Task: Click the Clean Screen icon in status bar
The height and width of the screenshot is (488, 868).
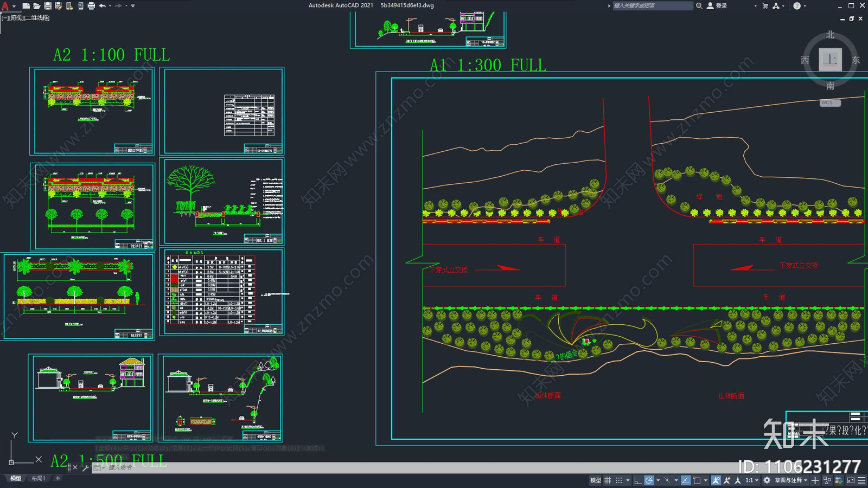Action: 851,480
